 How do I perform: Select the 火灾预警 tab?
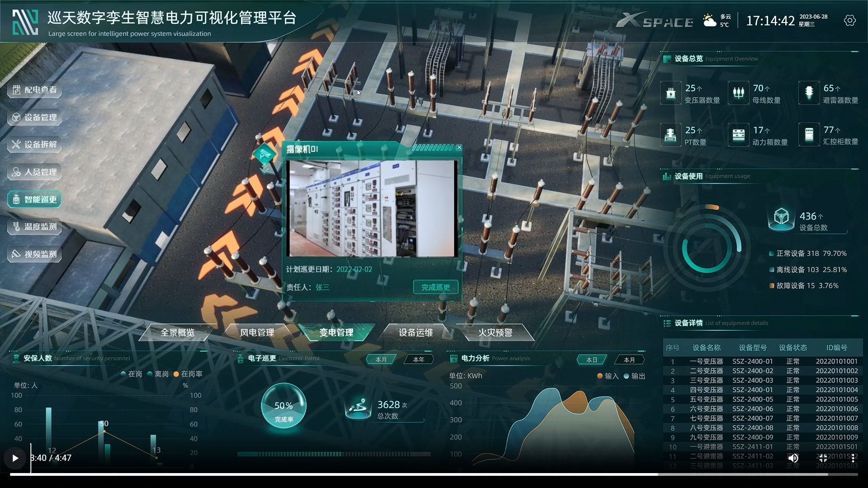tap(495, 333)
